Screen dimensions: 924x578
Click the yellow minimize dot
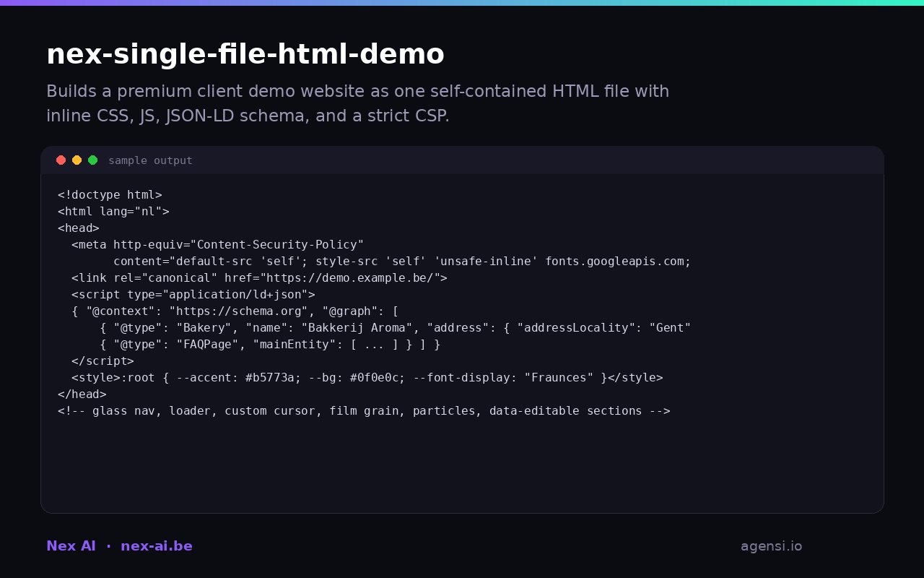click(x=77, y=160)
